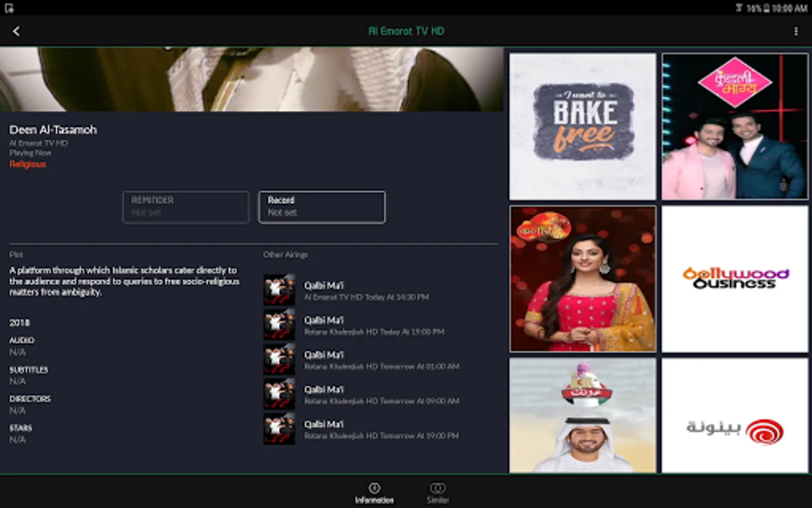Open Qalbi Ma'i airing Today at 19:00 PM

381,325
